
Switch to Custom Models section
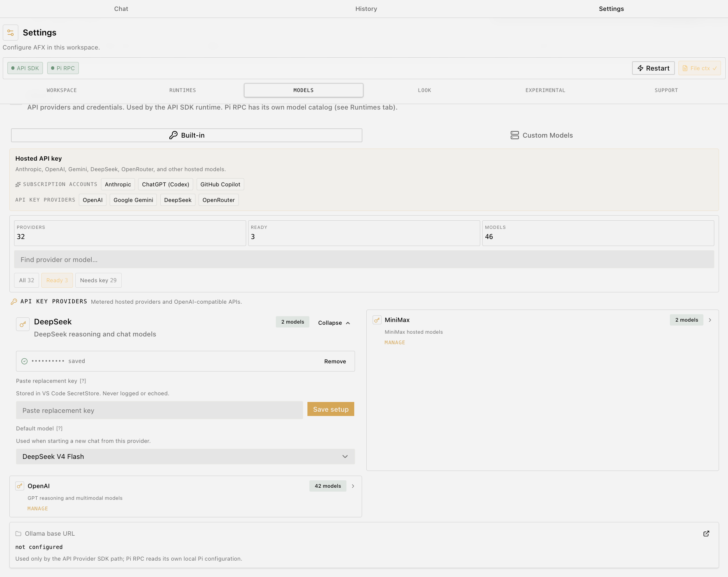542,135
